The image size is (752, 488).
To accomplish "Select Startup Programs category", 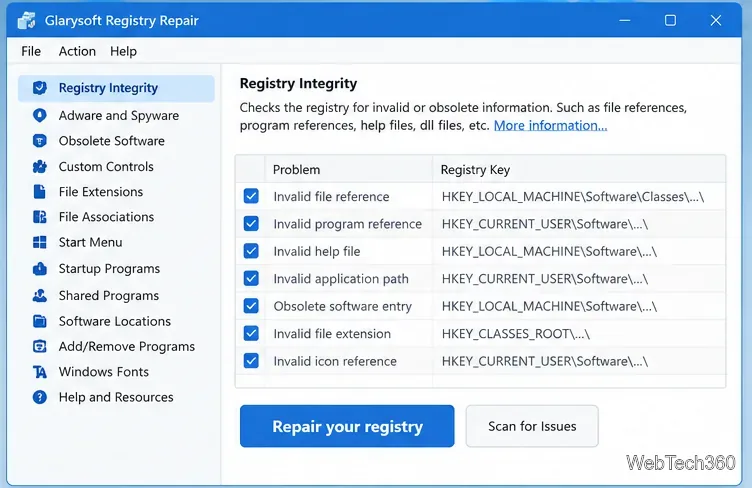I will pyautogui.click(x=109, y=268).
